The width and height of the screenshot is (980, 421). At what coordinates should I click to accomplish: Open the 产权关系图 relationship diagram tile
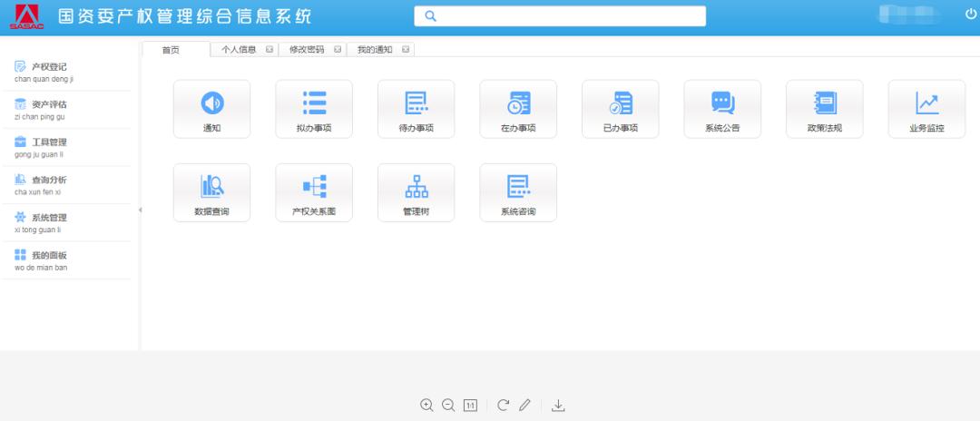[x=314, y=192]
